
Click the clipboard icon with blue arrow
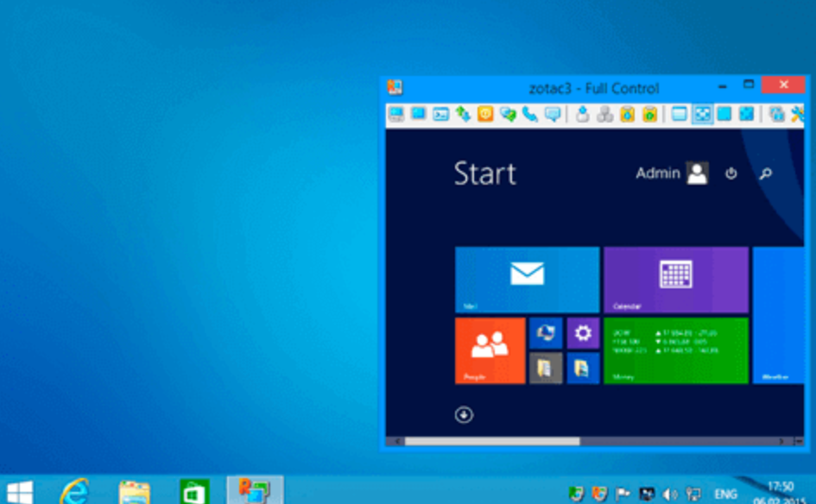click(627, 114)
